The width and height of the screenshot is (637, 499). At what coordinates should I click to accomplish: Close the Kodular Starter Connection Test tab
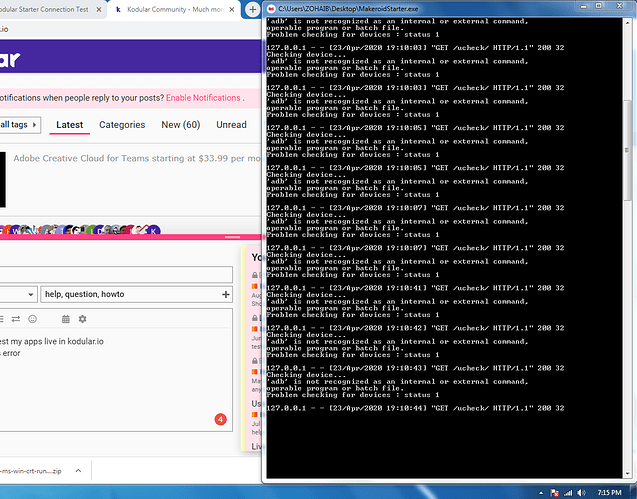(99, 9)
